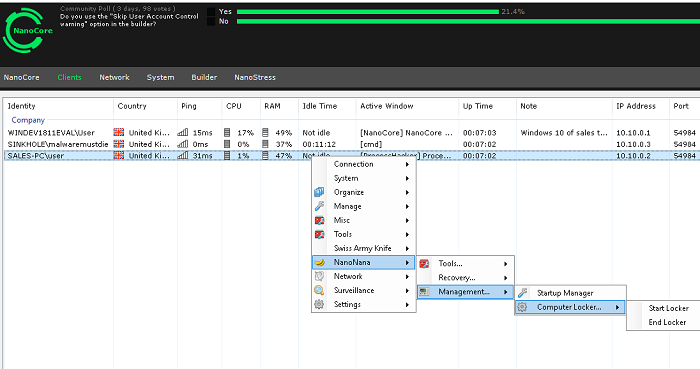Click the UK flag in WINDEV1811EVAL\User row
This screenshot has width=700, height=369.
[119, 133]
